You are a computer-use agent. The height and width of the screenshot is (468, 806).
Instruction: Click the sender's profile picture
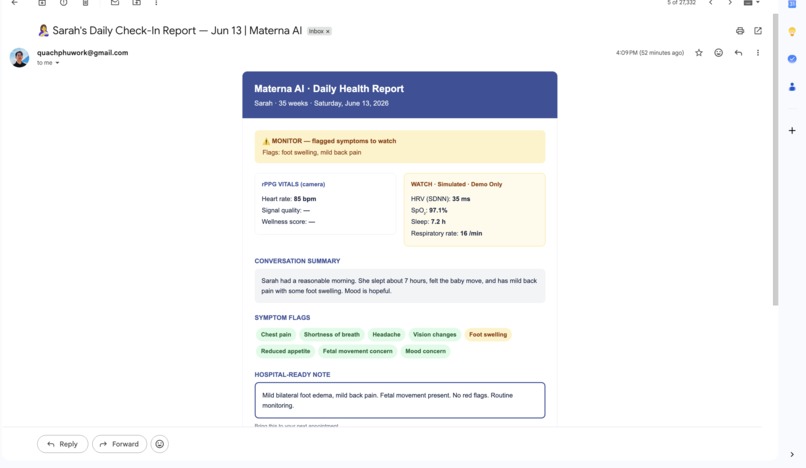pyautogui.click(x=20, y=58)
